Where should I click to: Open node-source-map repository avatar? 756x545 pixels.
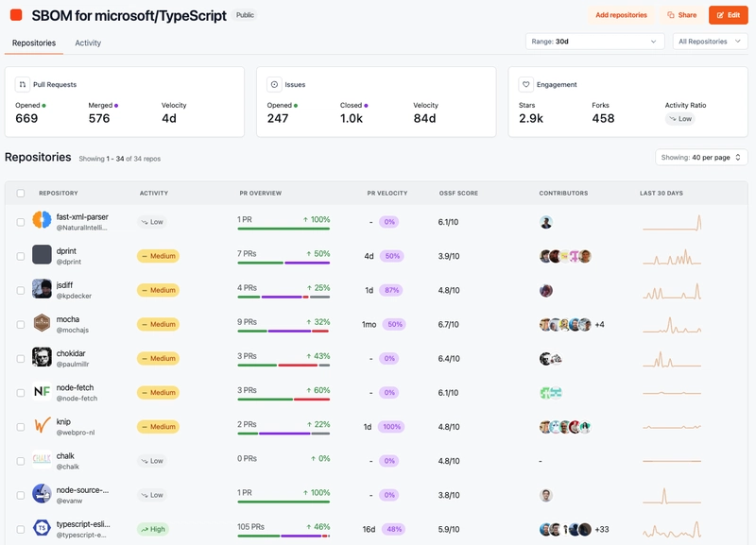pos(42,493)
